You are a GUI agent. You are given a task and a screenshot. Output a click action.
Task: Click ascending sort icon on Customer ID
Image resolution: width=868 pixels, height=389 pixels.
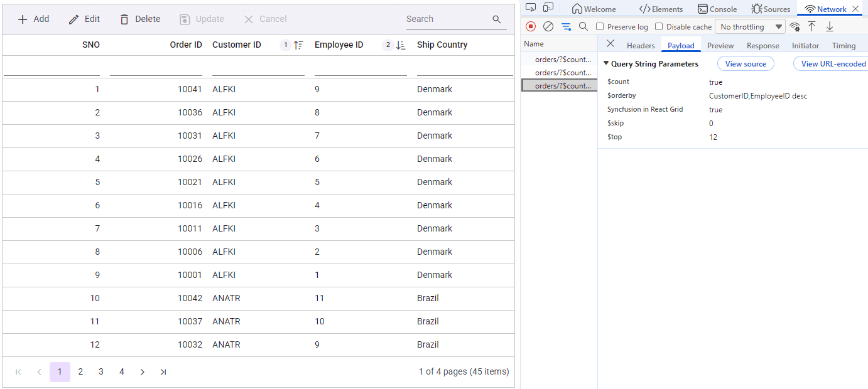pyautogui.click(x=299, y=45)
